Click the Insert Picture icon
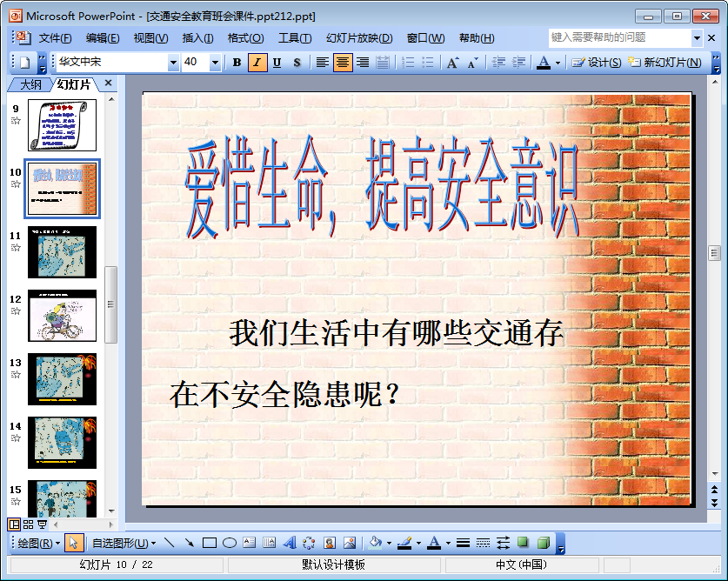Image resolution: width=728 pixels, height=581 pixels. click(350, 543)
